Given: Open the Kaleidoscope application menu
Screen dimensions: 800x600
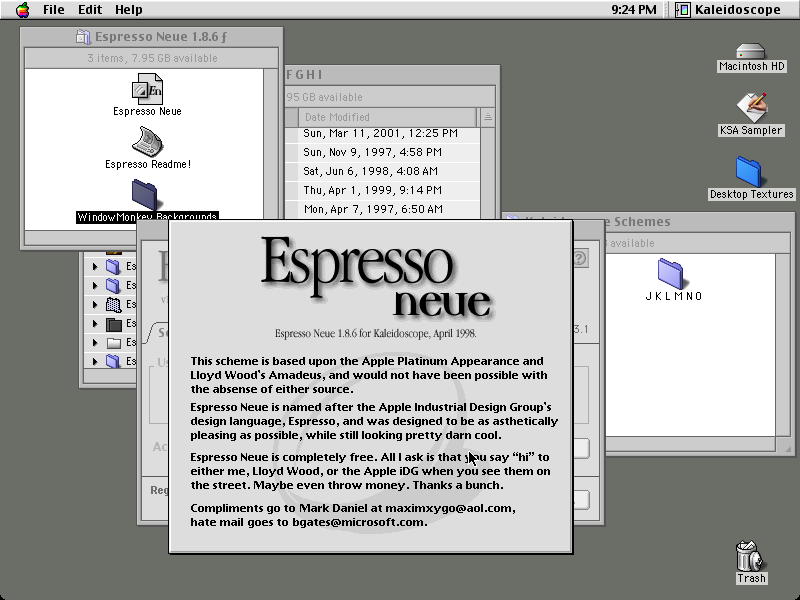Looking at the screenshot, I should 728,10.
